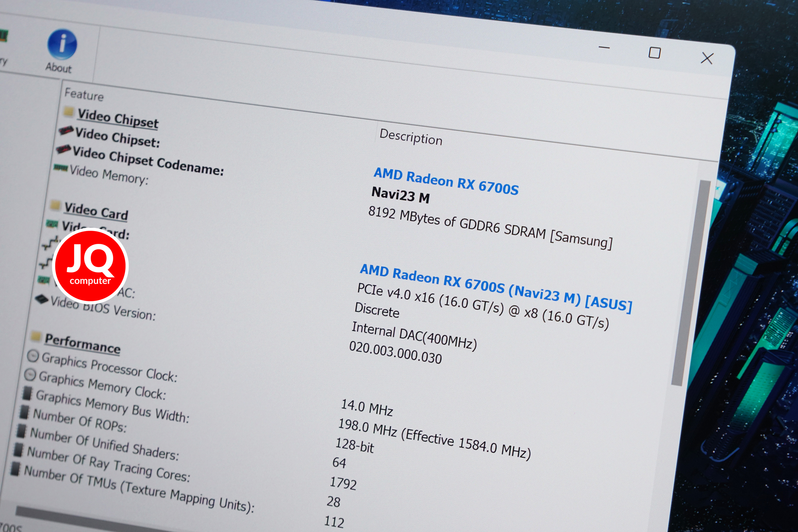Select the Performance folder icon
This screenshot has width=798, height=532.
(x=36, y=336)
